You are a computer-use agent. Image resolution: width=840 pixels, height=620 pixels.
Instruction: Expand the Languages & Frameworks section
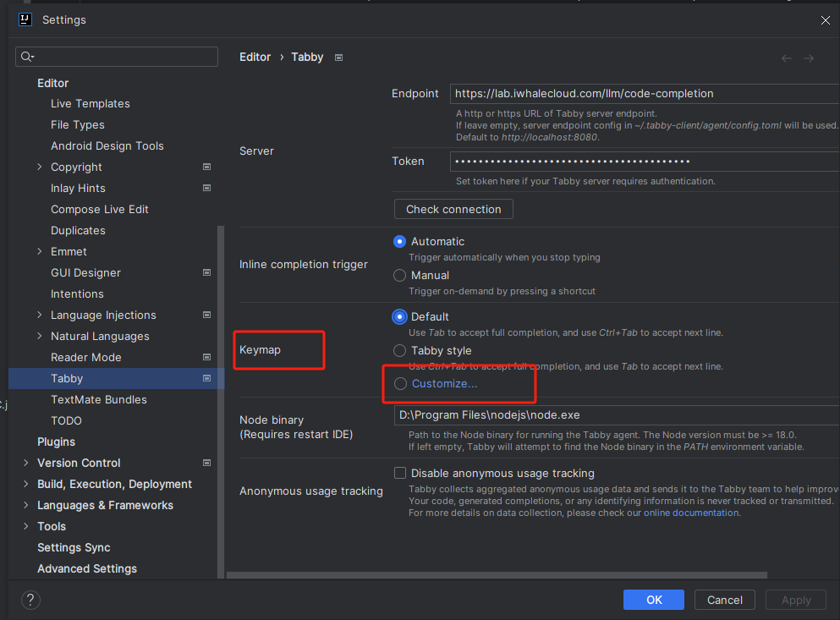[26, 505]
